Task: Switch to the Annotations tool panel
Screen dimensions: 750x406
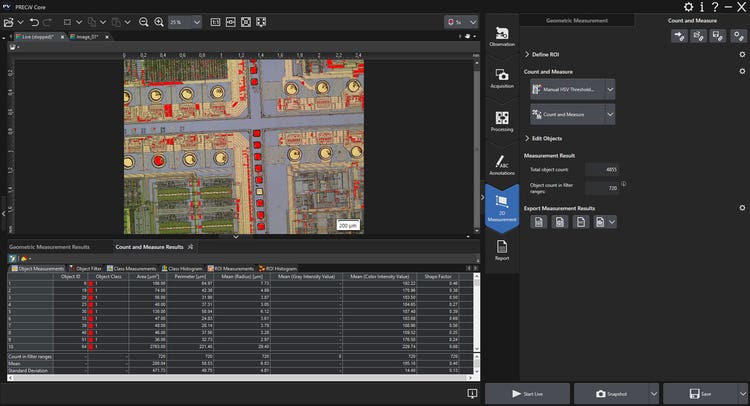Action: pos(502,163)
